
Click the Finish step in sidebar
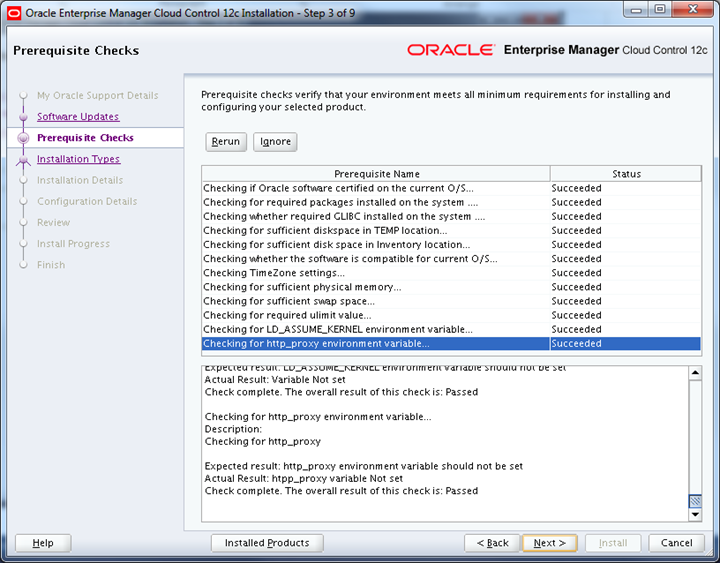tap(51, 265)
